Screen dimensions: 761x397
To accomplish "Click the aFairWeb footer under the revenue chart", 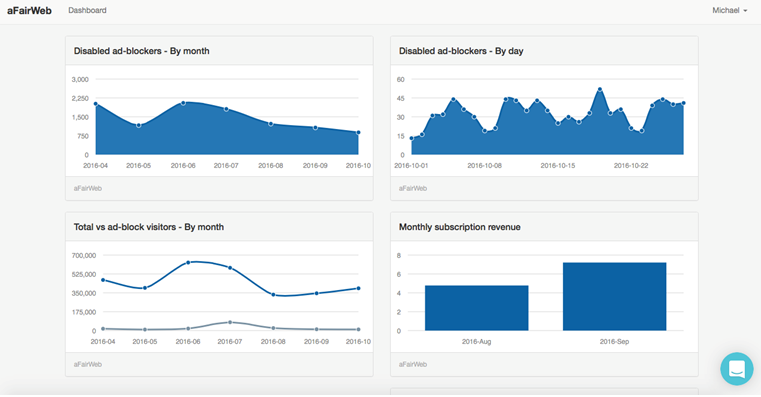I will [413, 364].
